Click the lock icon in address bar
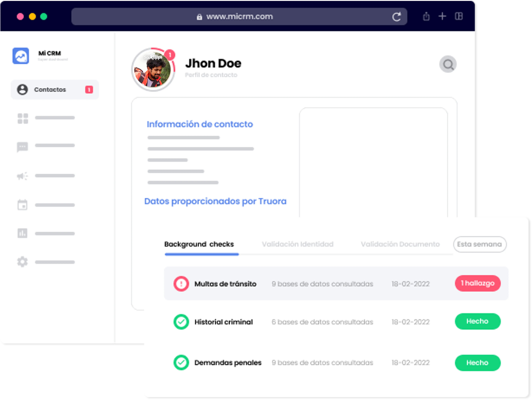Screen dimensions: 532x400 tap(199, 17)
